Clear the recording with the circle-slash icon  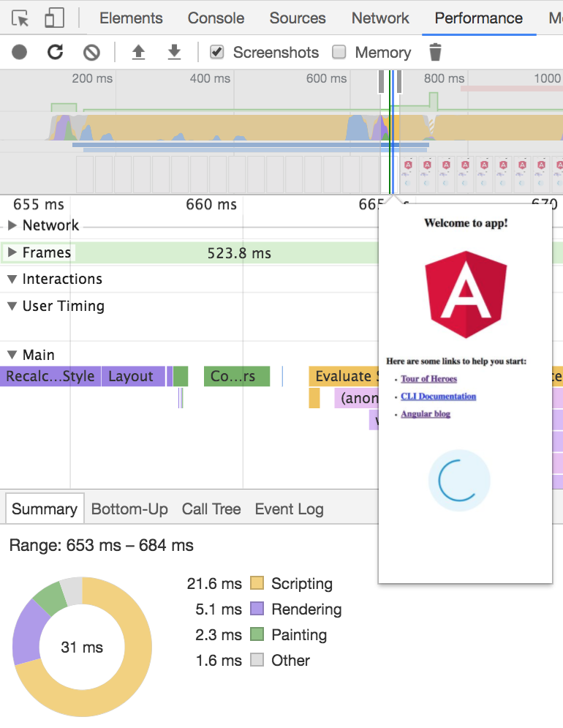[91, 52]
